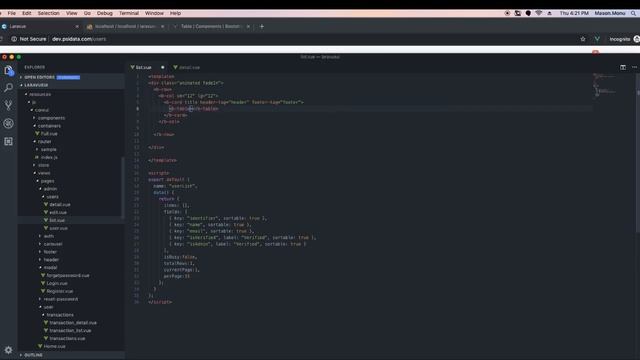Collapse the transactions folder
This screenshot has width=640, height=360.
click(x=60, y=315)
